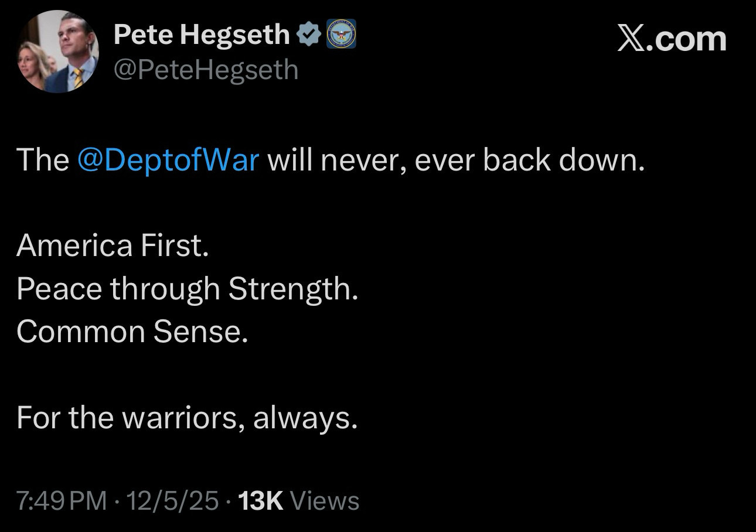This screenshot has height=532, width=756.
Task: Open the @DeptofWar mention link
Action: (168, 159)
